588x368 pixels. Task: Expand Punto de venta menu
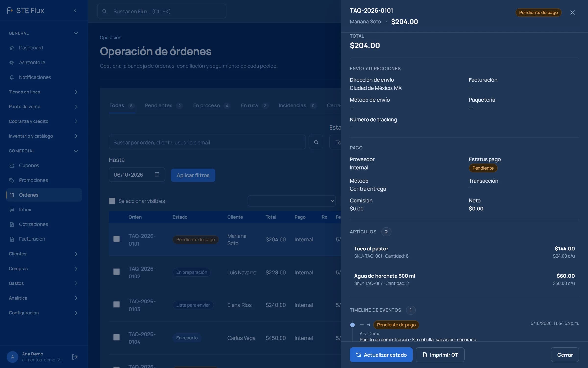tap(44, 106)
